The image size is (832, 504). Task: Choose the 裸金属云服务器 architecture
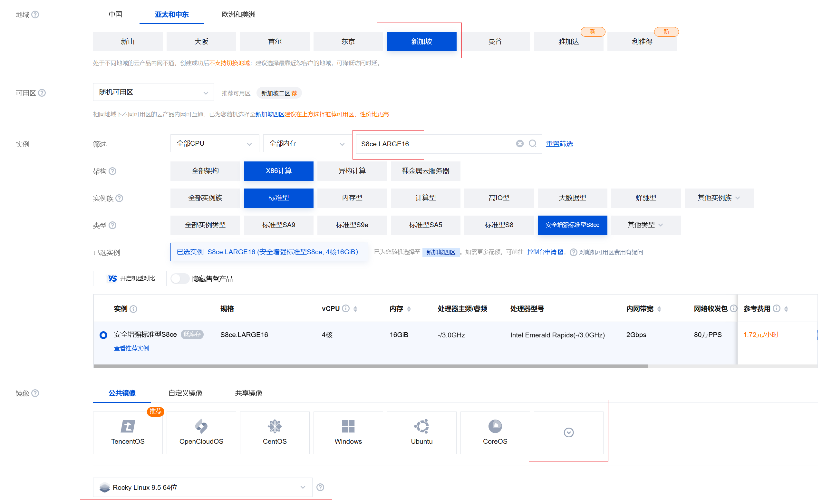tap(425, 171)
